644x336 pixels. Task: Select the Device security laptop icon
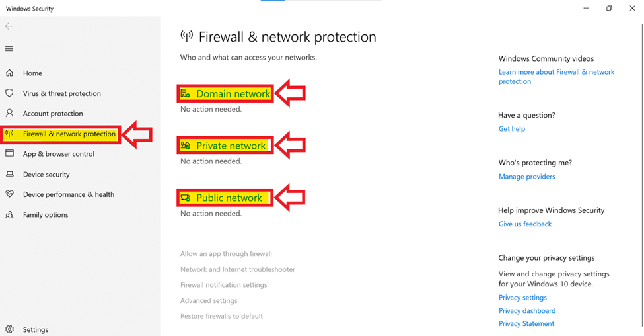click(x=10, y=175)
